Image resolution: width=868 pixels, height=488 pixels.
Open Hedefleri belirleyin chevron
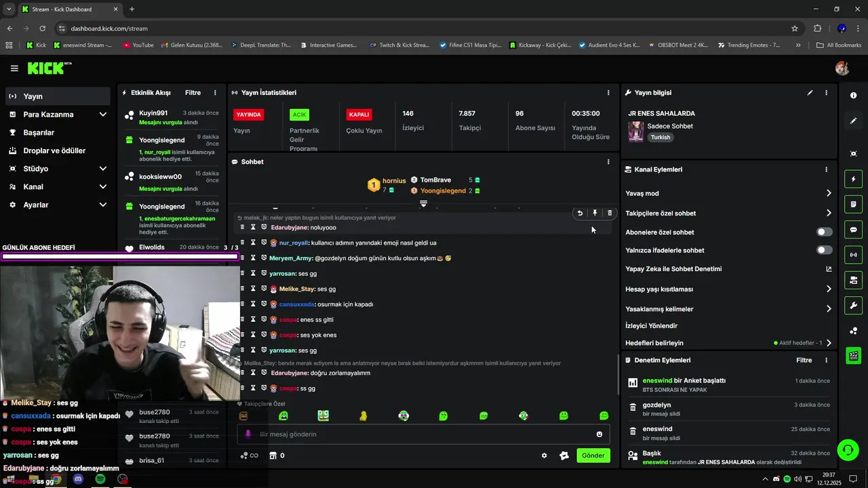pos(829,343)
